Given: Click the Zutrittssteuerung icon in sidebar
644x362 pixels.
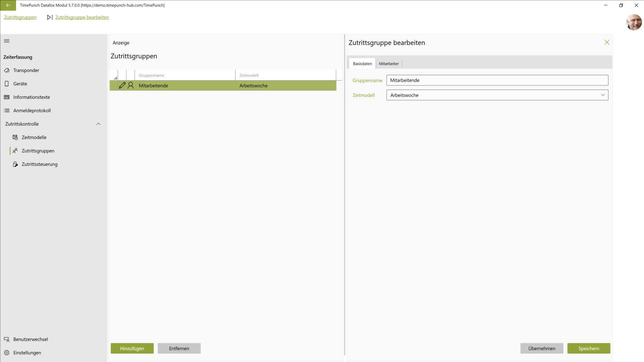Looking at the screenshot, I should 15,164.
